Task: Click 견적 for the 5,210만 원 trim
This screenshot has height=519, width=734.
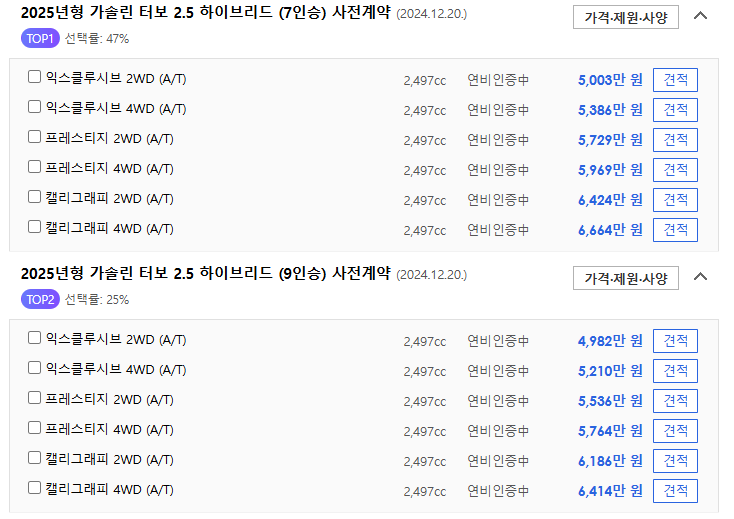Action: click(x=675, y=371)
